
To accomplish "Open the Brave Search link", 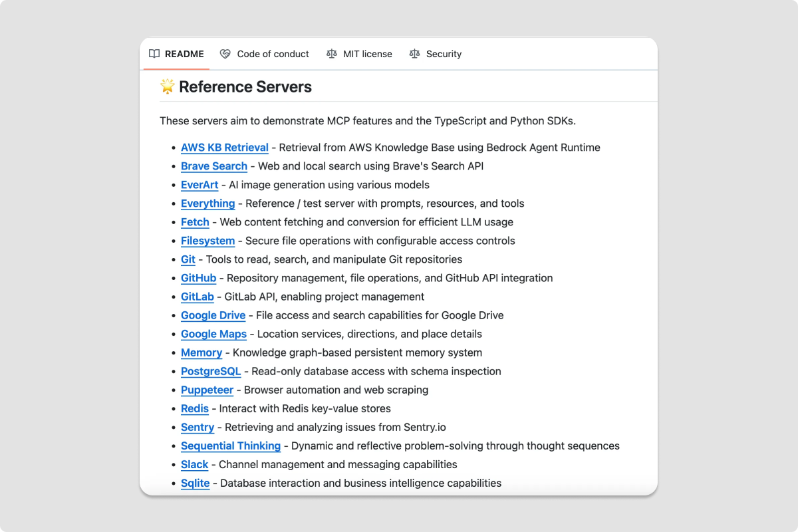I will click(214, 166).
